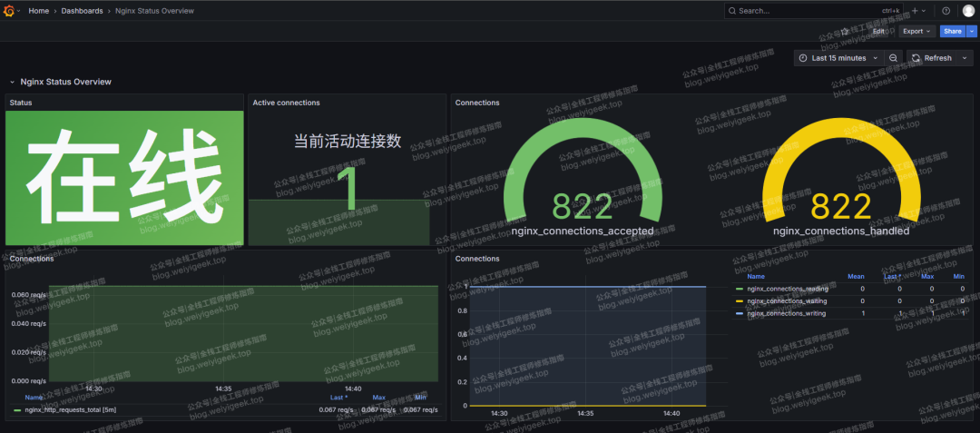Click the Nginx Status Overview breadcrumb
This screenshot has width=980, height=433.
pos(154,11)
